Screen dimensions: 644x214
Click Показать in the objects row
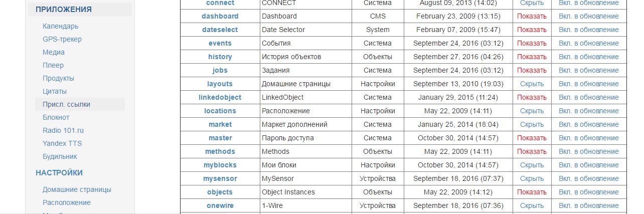click(532, 192)
